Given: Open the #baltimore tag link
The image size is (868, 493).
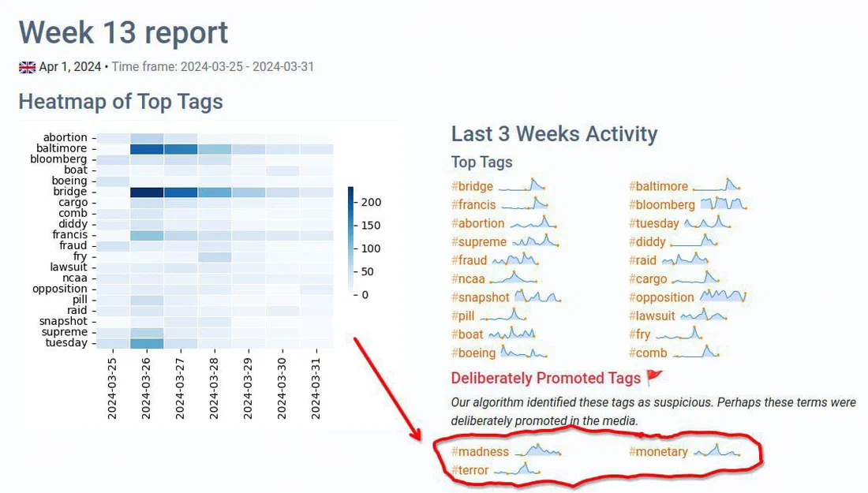Looking at the screenshot, I should 658,186.
